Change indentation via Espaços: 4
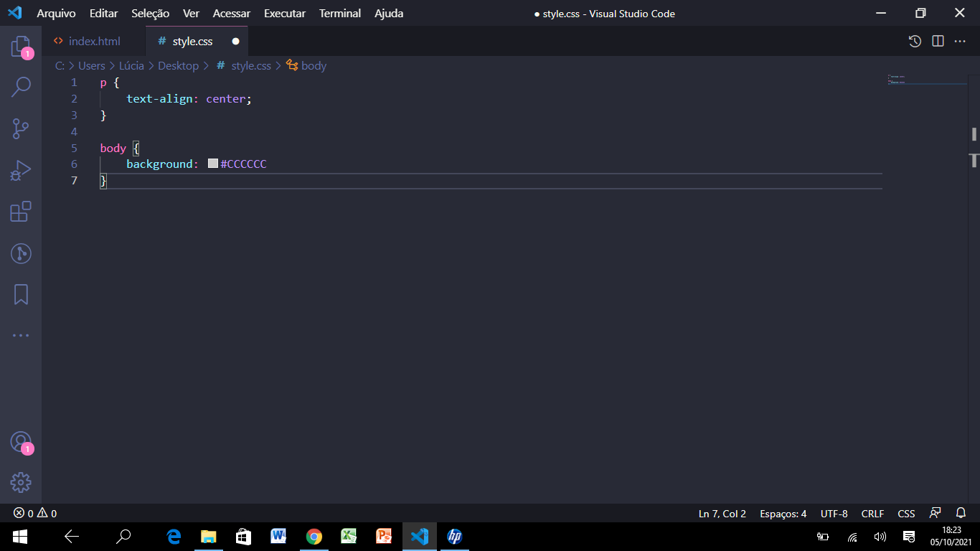The image size is (980, 551). (783, 514)
